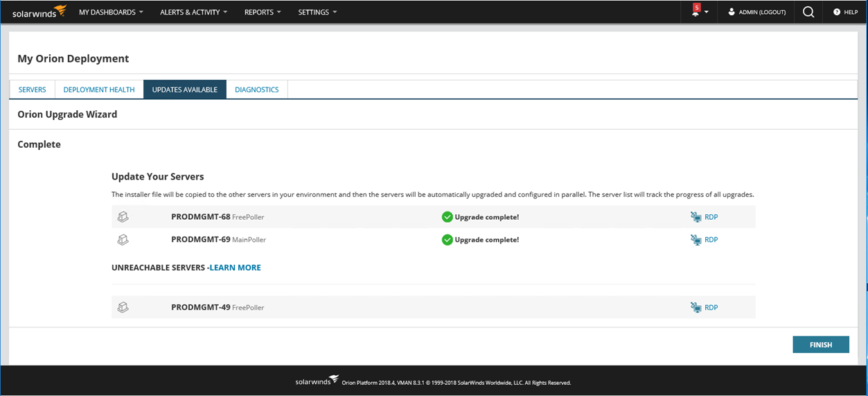Viewport: 868px width, 396px height.
Task: Click Upgrade complete status for PRODMGMT-68
Action: point(487,217)
